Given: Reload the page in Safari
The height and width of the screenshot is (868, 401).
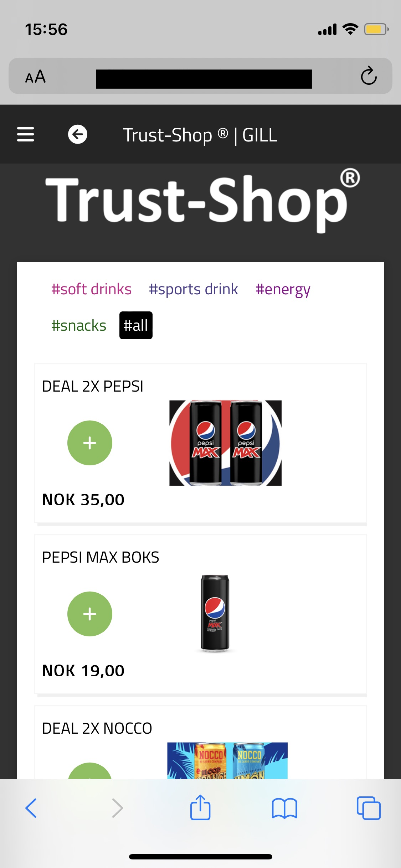Looking at the screenshot, I should click(369, 76).
